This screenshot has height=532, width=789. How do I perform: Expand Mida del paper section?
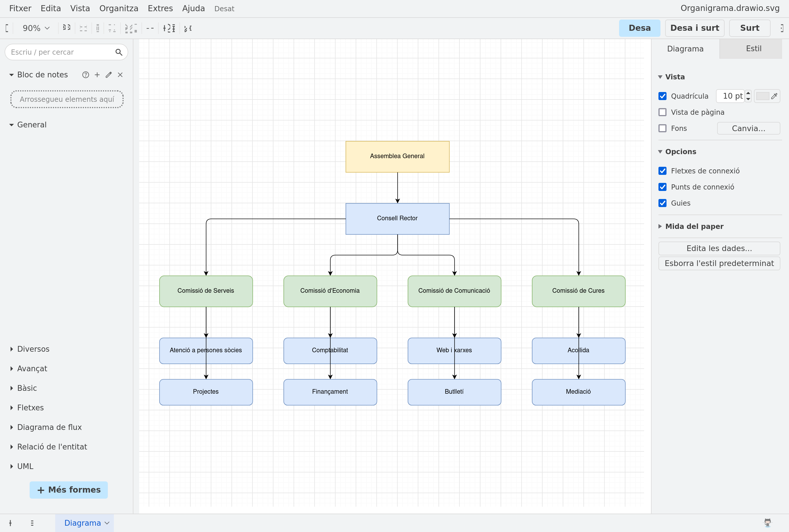pos(691,226)
